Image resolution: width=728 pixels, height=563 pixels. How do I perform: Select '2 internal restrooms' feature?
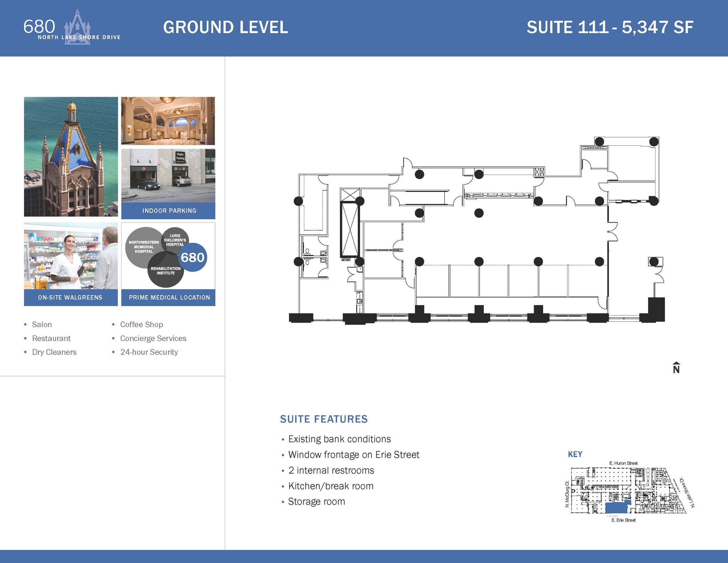point(331,471)
